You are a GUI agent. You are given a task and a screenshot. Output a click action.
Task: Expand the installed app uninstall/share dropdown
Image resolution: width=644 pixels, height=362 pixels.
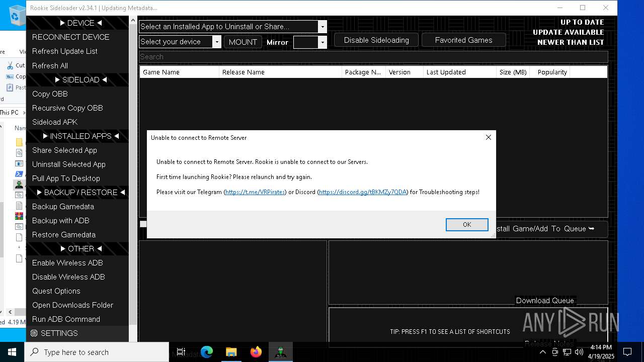[323, 27]
